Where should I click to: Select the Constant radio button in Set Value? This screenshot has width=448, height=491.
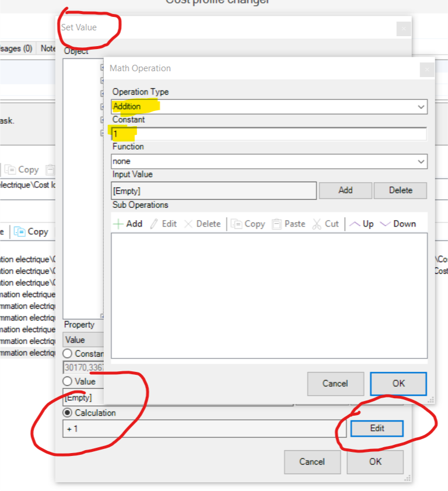(68, 353)
